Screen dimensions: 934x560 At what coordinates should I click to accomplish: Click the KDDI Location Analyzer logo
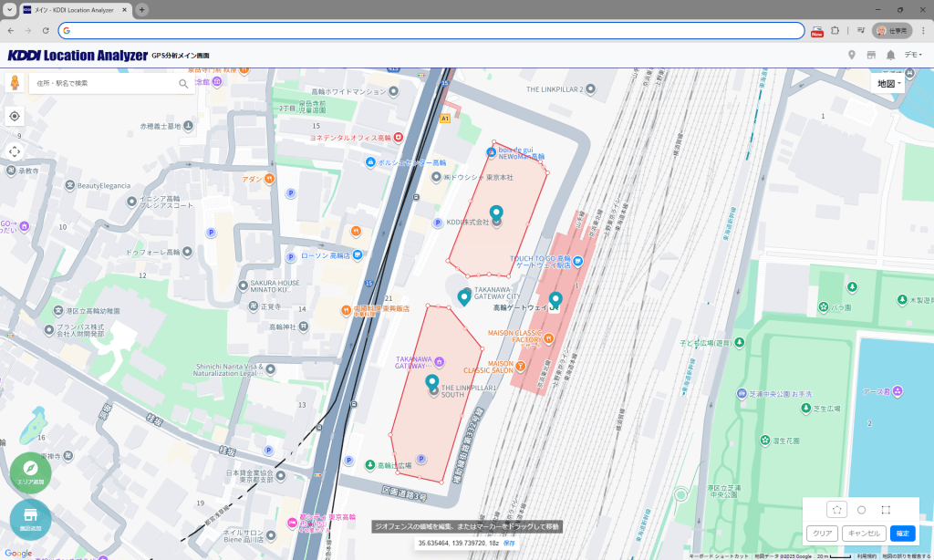[78, 56]
